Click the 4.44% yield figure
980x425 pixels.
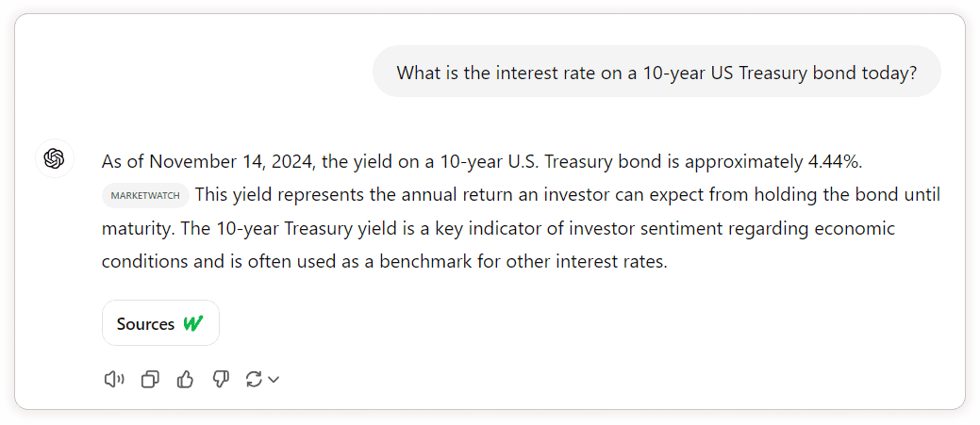(x=834, y=161)
